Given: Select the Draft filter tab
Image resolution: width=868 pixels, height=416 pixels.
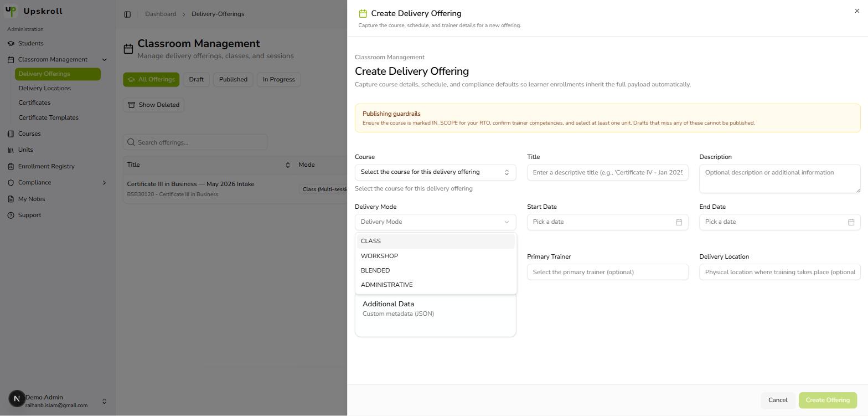Looking at the screenshot, I should [x=196, y=79].
